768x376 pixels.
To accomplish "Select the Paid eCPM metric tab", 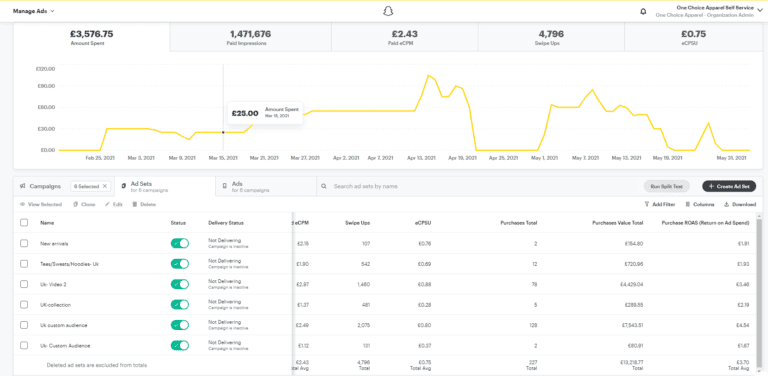I will tap(404, 37).
